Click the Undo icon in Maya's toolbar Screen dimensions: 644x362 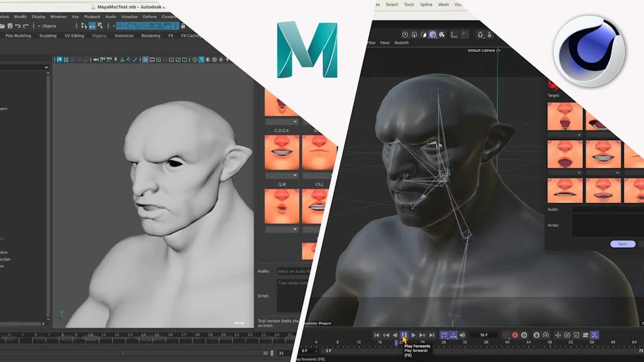click(18, 26)
